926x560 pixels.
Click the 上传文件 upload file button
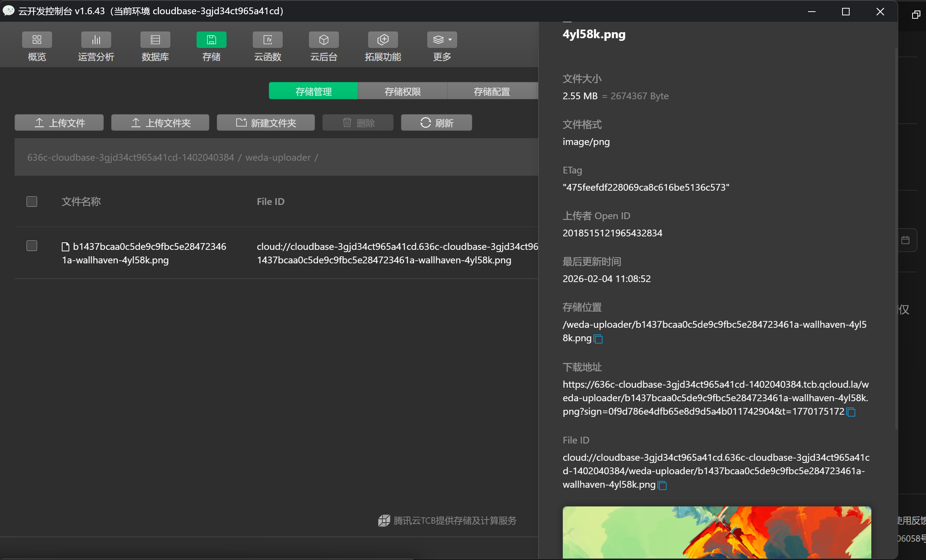point(59,123)
